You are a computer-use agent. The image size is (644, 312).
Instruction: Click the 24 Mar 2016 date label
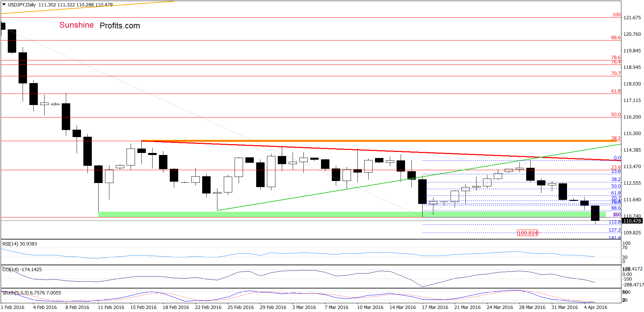500,307
